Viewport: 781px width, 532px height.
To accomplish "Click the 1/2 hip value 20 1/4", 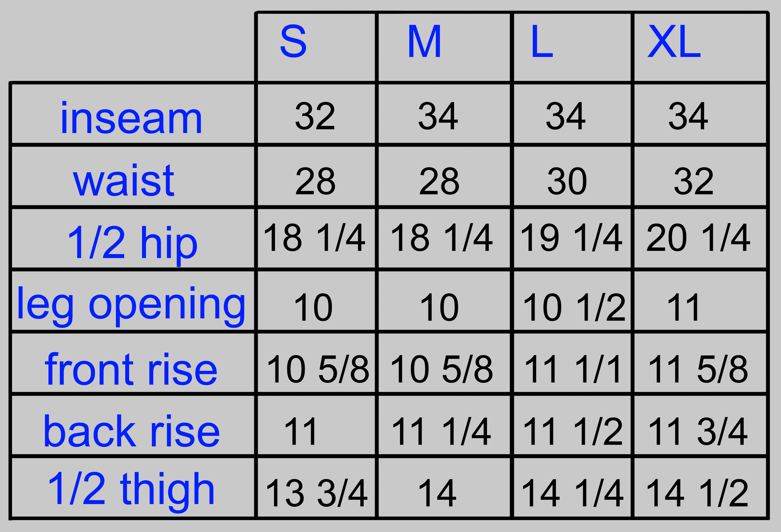I will pos(698,238).
